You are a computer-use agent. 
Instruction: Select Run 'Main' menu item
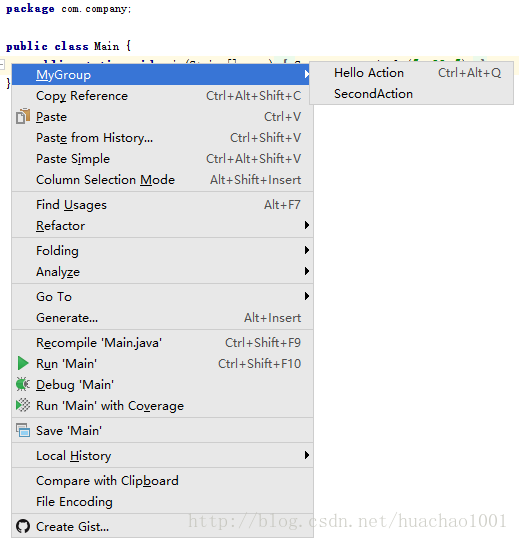point(162,364)
